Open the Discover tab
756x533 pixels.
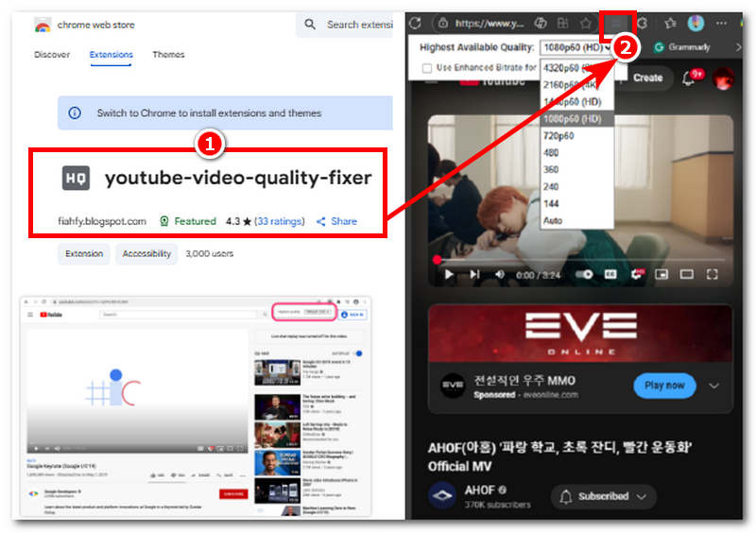click(52, 55)
